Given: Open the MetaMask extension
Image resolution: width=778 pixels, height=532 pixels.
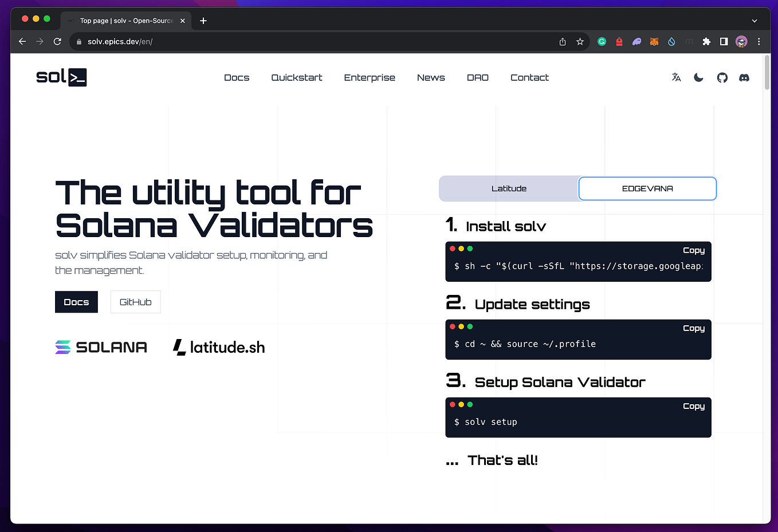Looking at the screenshot, I should tap(654, 41).
